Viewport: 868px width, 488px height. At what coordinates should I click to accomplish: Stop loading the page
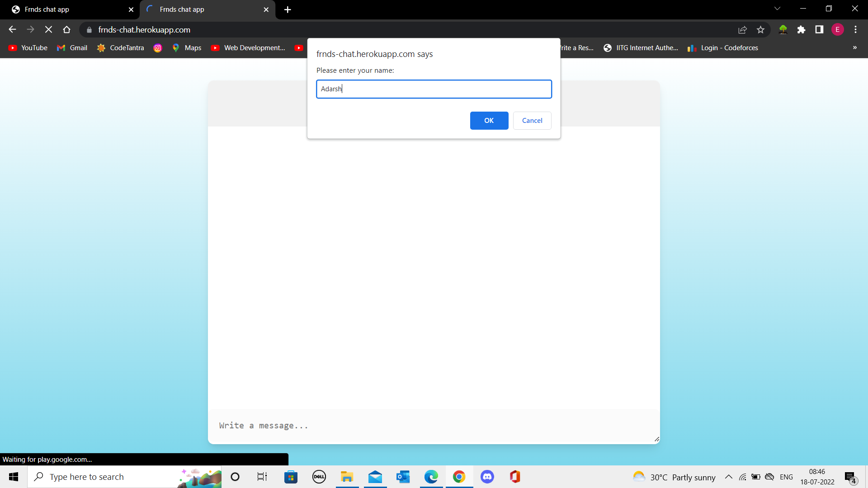coord(48,30)
